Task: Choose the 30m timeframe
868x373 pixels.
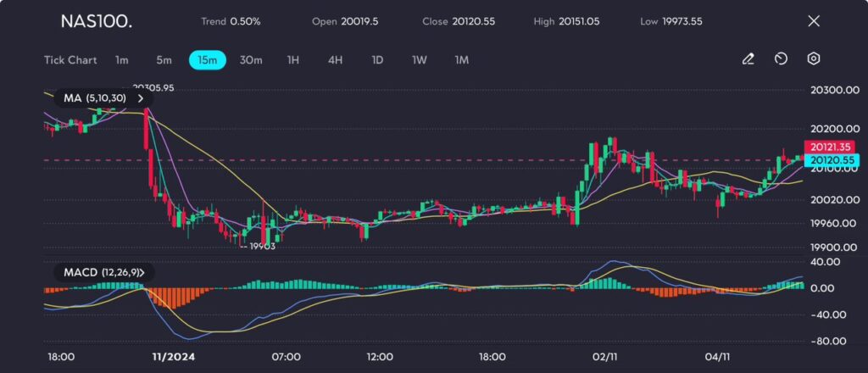Action: 251,60
